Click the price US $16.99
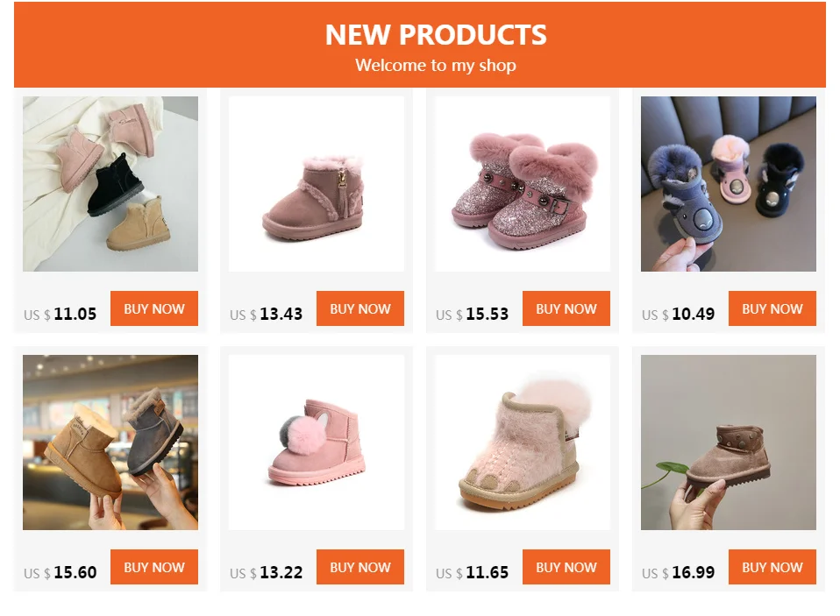The height and width of the screenshot is (616, 840). 678,573
